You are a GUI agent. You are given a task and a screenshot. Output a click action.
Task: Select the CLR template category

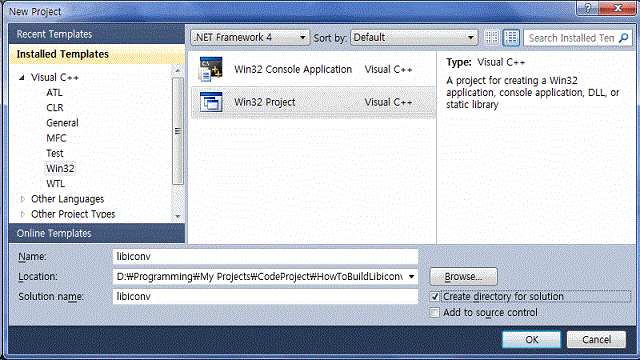tap(55, 108)
